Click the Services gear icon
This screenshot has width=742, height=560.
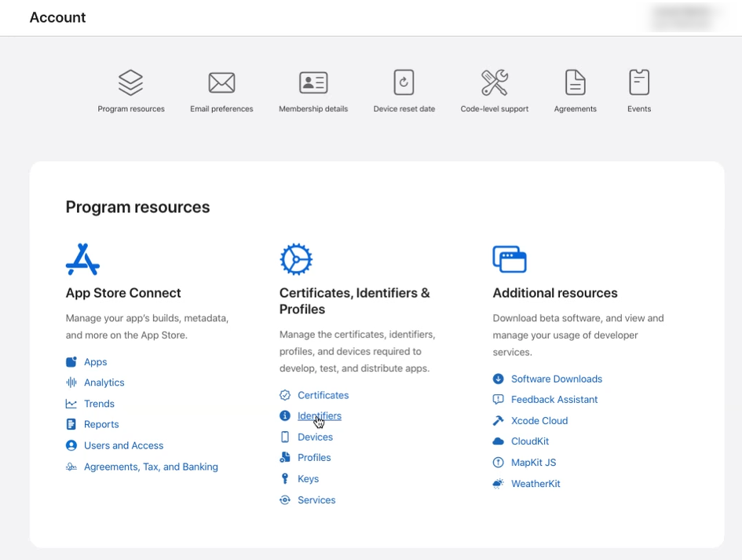point(285,500)
